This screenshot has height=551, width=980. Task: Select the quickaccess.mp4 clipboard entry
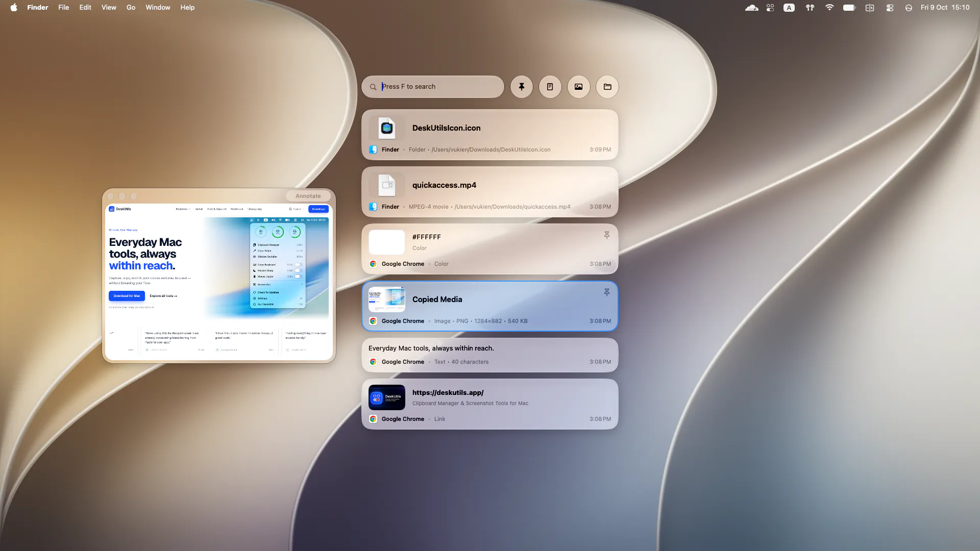pyautogui.click(x=489, y=192)
